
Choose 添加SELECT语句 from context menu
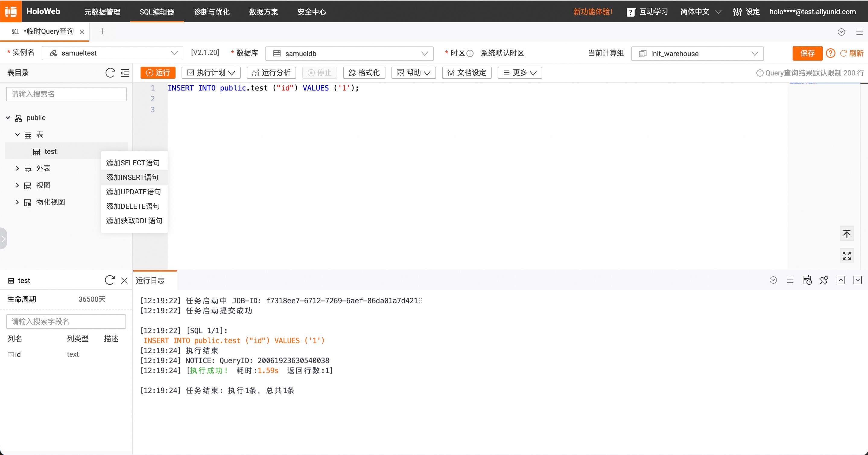[134, 163]
